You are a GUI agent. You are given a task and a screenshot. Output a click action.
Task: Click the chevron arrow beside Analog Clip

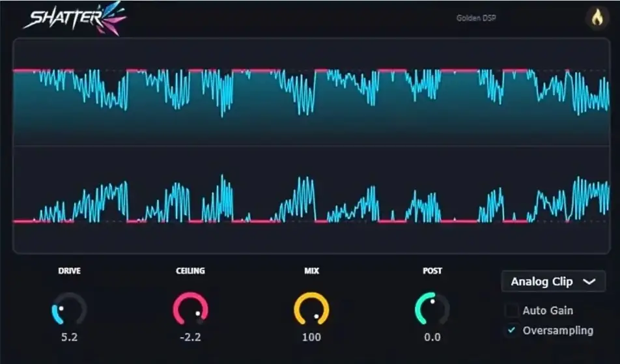(x=589, y=282)
